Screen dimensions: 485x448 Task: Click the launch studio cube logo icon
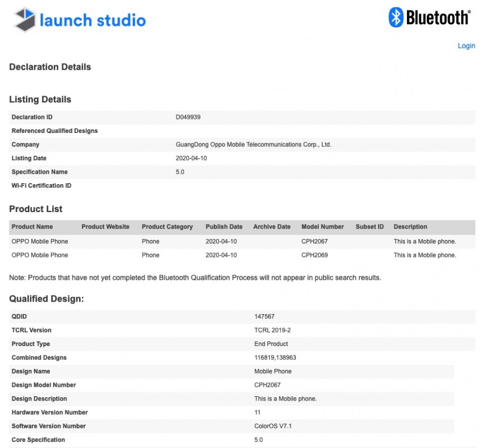(24, 20)
